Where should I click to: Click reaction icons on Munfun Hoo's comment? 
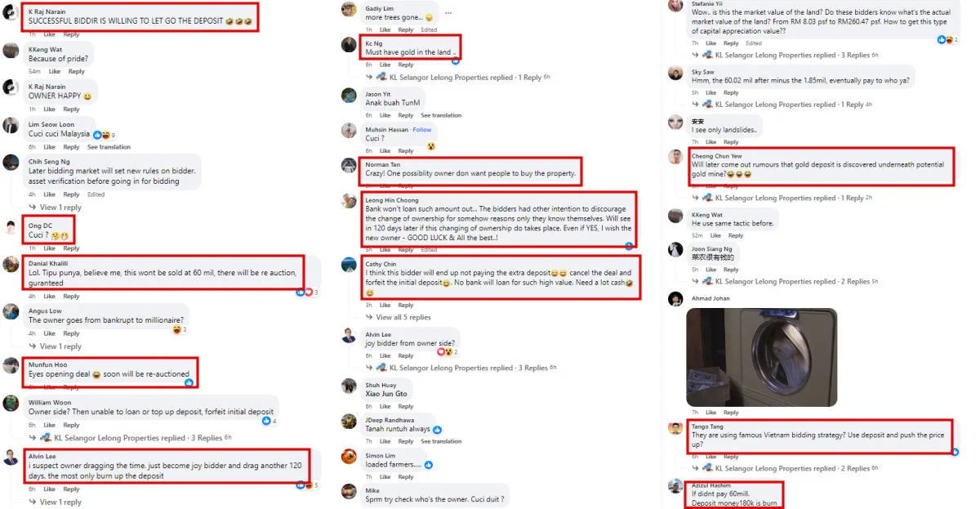pyautogui.click(x=189, y=382)
